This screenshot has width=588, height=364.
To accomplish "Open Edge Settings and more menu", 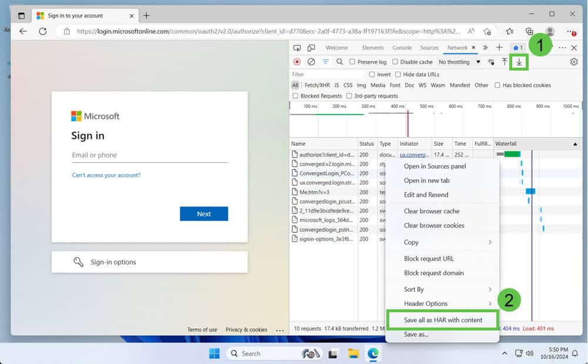I will [x=571, y=32].
